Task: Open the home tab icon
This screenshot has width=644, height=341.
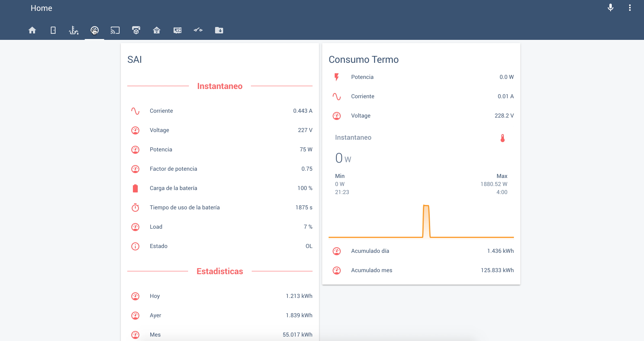Action: (x=32, y=30)
